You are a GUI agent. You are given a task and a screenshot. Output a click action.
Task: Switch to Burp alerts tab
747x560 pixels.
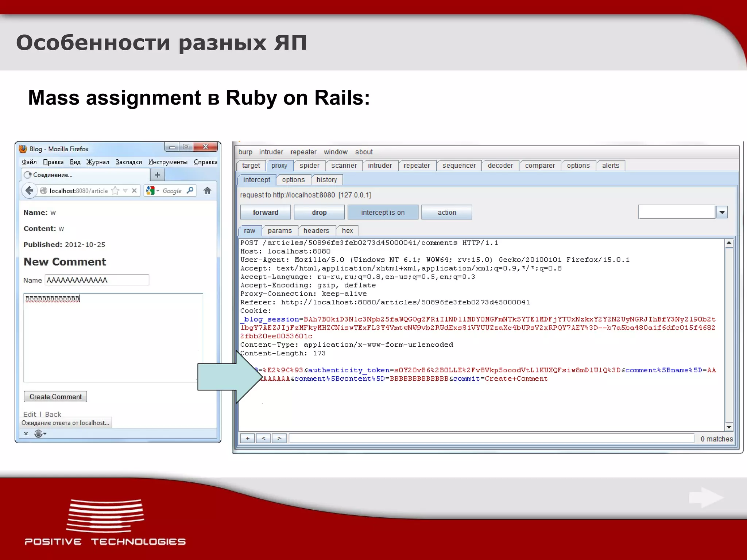pos(611,166)
